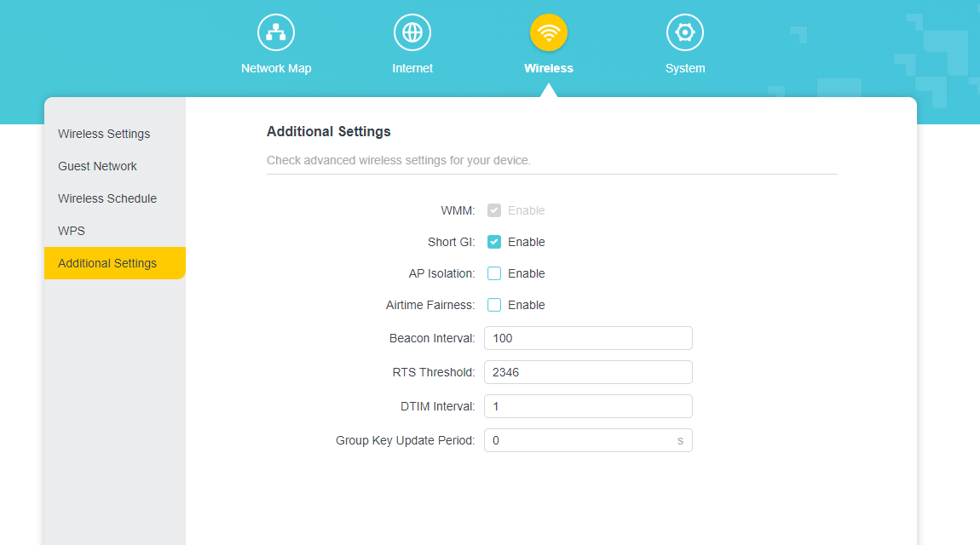This screenshot has height=545, width=980.
Task: Select WPS in the sidebar
Action: point(72,231)
